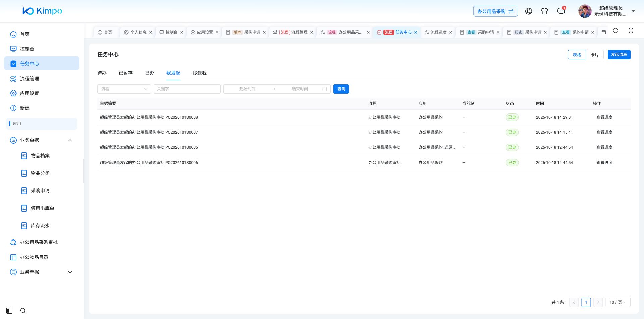Open 流程管理 in sidebar
Viewport: 644px width, 319px height.
(x=42, y=78)
